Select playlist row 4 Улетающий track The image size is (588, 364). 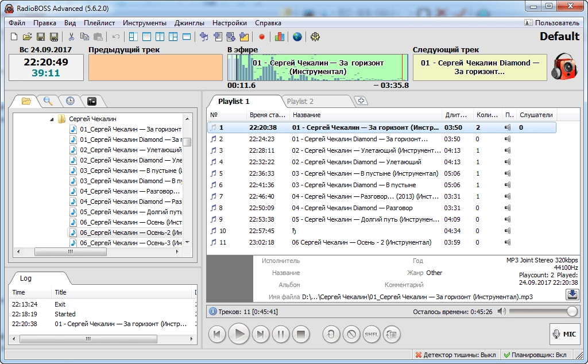[381, 162]
